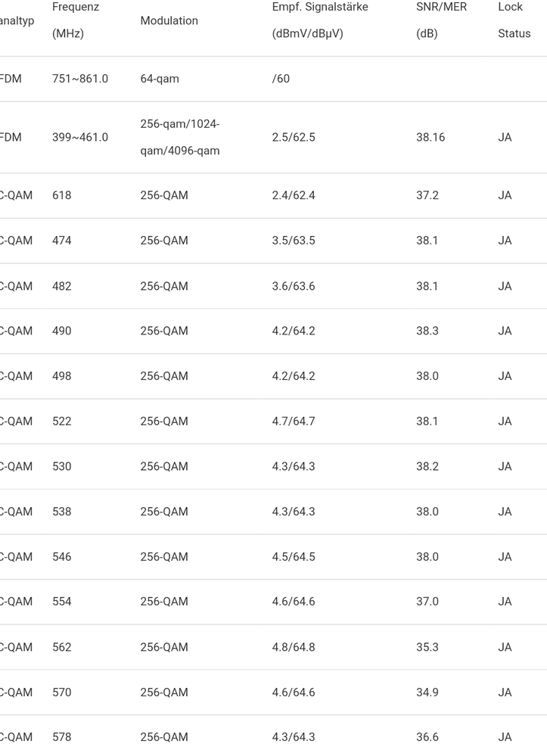Image resolution: width=547 pixels, height=756 pixels.
Task: Select the Empf. Signalstärke column header
Action: pyautogui.click(x=320, y=20)
